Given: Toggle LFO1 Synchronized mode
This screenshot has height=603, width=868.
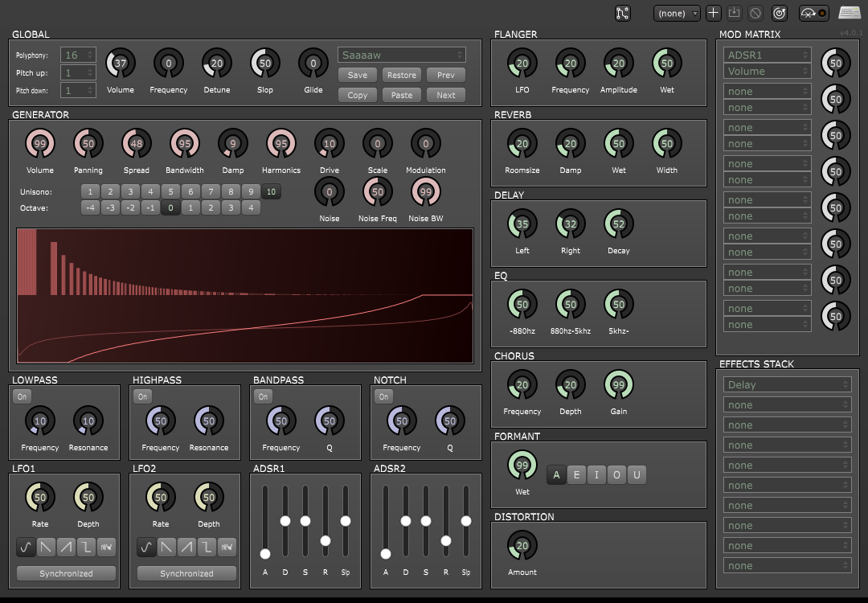Looking at the screenshot, I should coord(66,573).
